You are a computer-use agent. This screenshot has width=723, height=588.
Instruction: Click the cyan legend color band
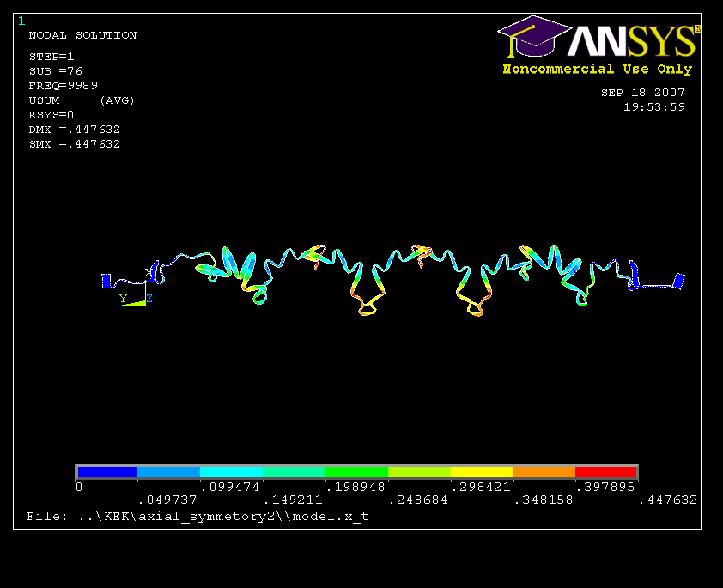(x=232, y=472)
